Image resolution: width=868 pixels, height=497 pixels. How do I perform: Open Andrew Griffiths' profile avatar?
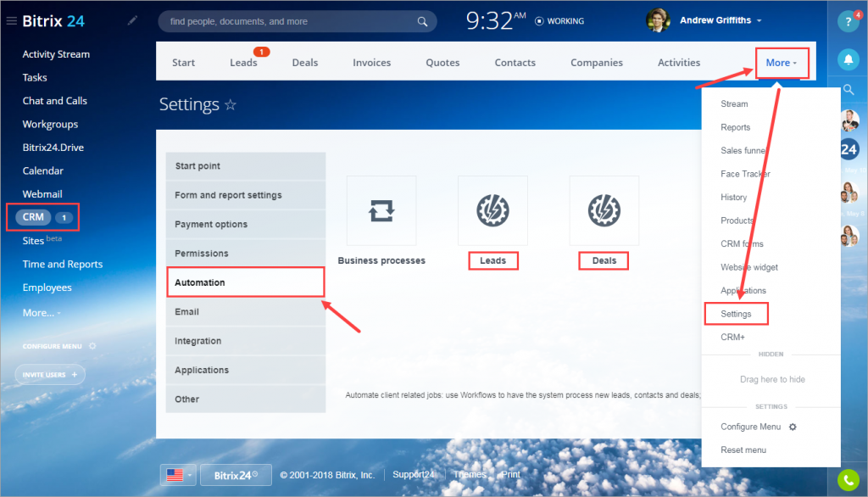pyautogui.click(x=658, y=20)
